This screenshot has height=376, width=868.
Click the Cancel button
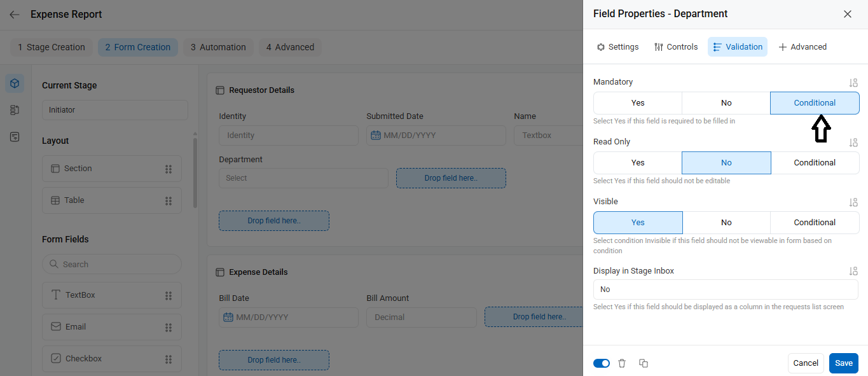click(x=806, y=363)
